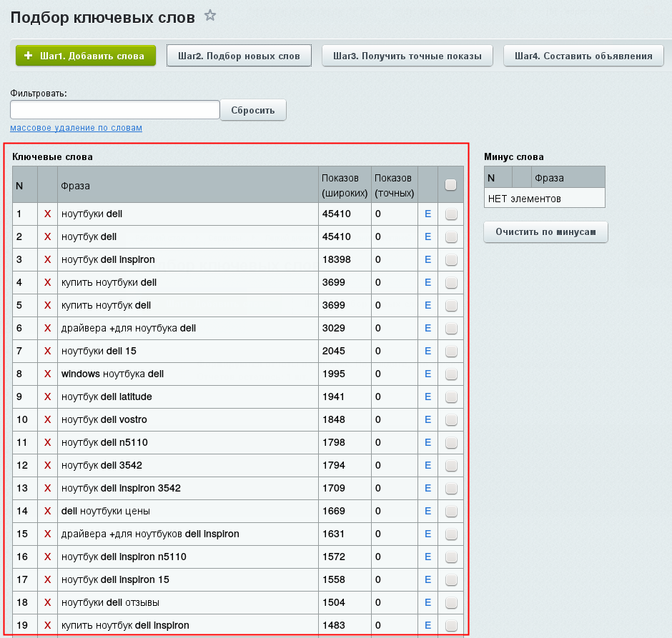
Task: Edit "купить ноутбук dell" row 5 E
Action: [428, 305]
